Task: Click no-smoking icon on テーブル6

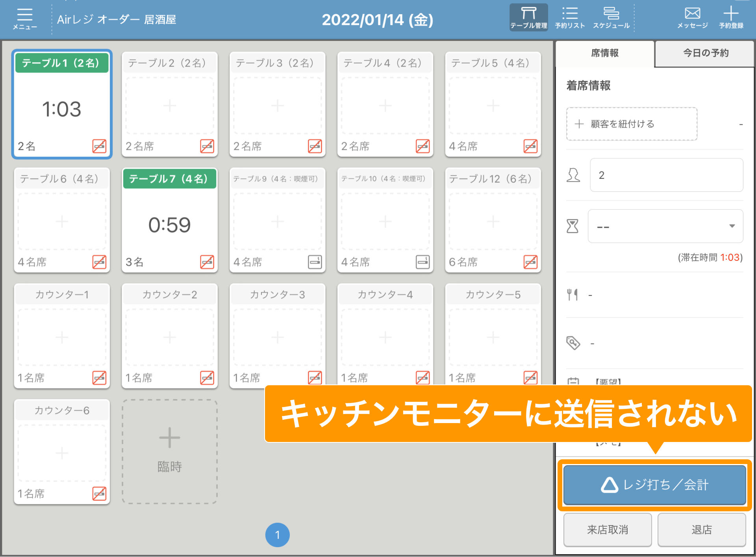Action: click(99, 262)
